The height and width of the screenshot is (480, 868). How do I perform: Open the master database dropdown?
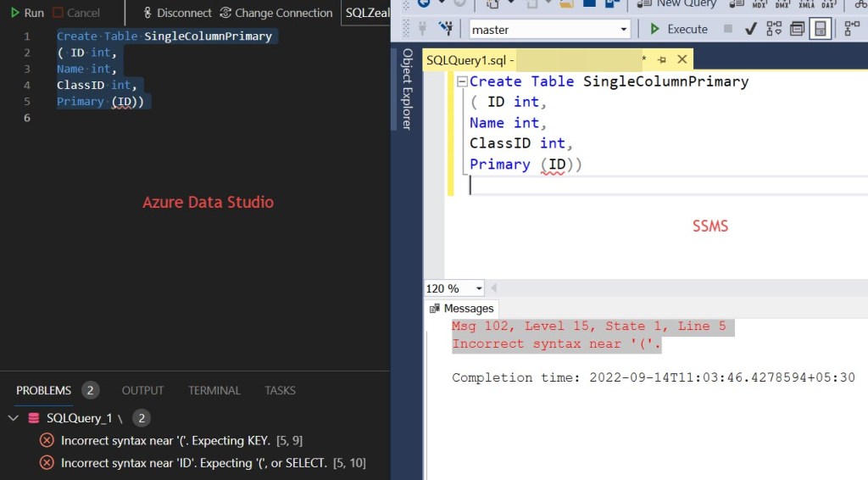point(624,30)
